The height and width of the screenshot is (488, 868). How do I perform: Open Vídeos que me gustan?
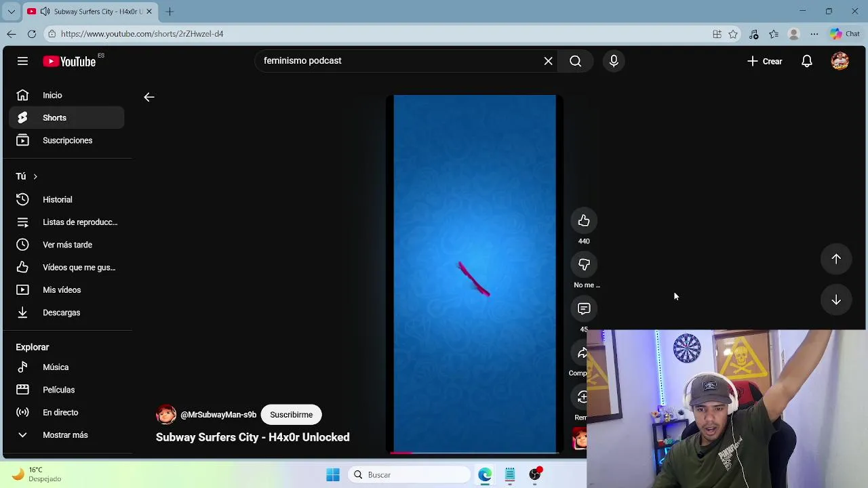pyautogui.click(x=66, y=267)
